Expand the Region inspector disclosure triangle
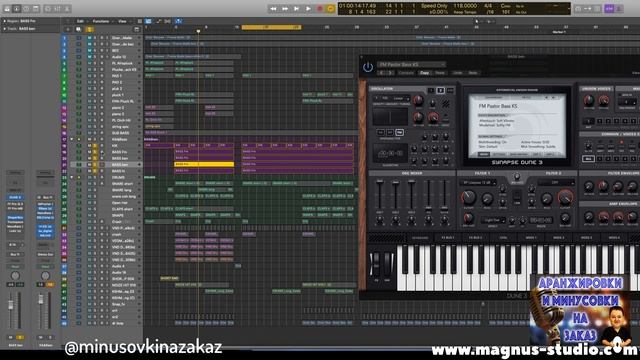Viewport: 640px width, 360px height. point(4,21)
